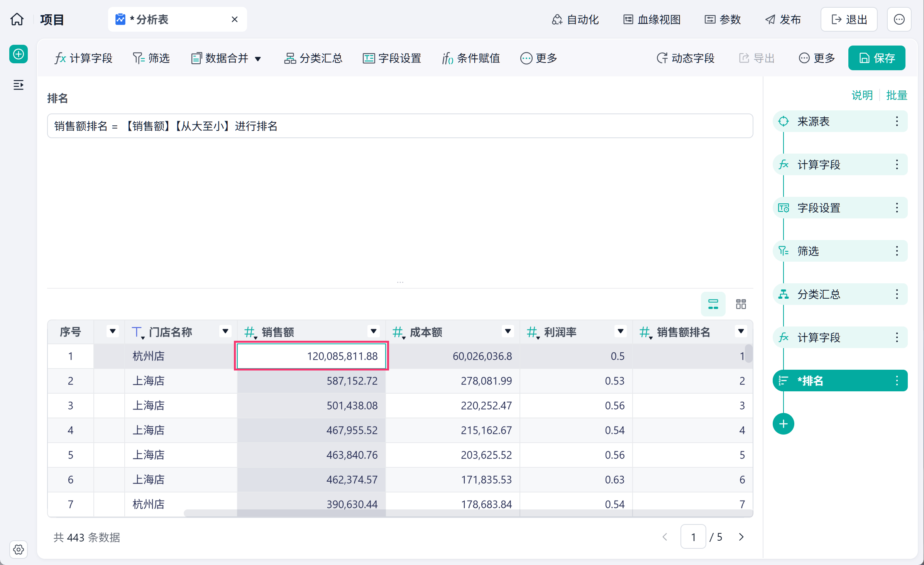Switch to card grid view toggle
The width and height of the screenshot is (924, 565).
[741, 304]
